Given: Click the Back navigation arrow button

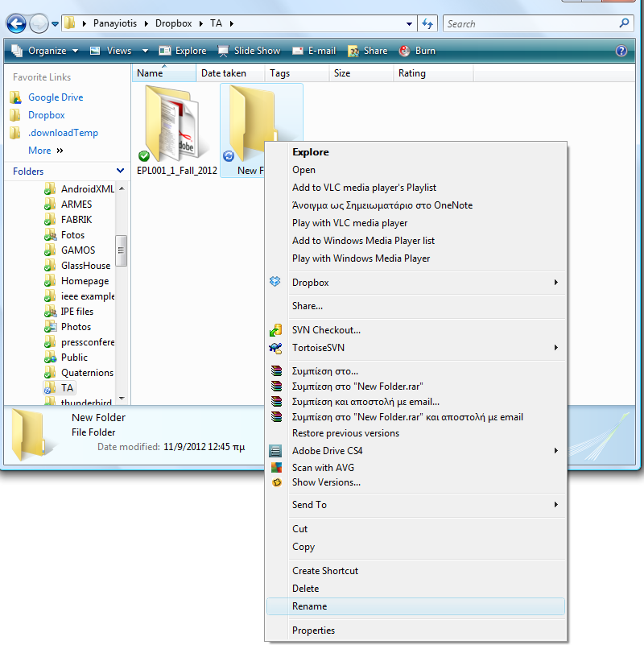Looking at the screenshot, I should coord(16,23).
